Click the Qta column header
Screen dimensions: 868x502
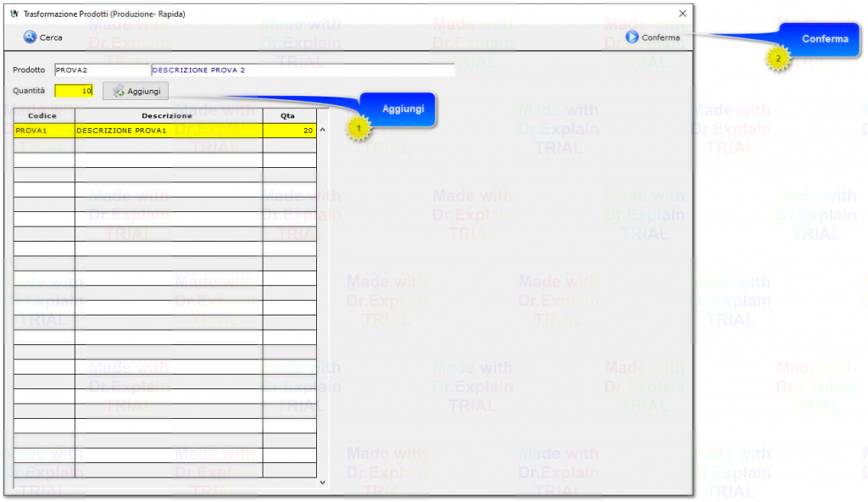tap(288, 115)
